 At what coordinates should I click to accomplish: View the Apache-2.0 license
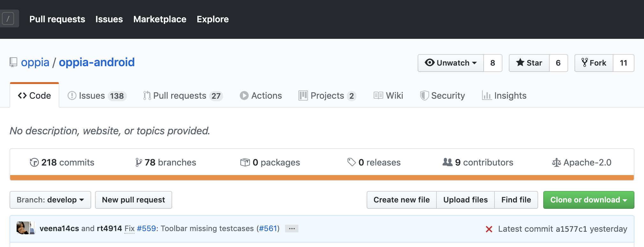coord(582,162)
